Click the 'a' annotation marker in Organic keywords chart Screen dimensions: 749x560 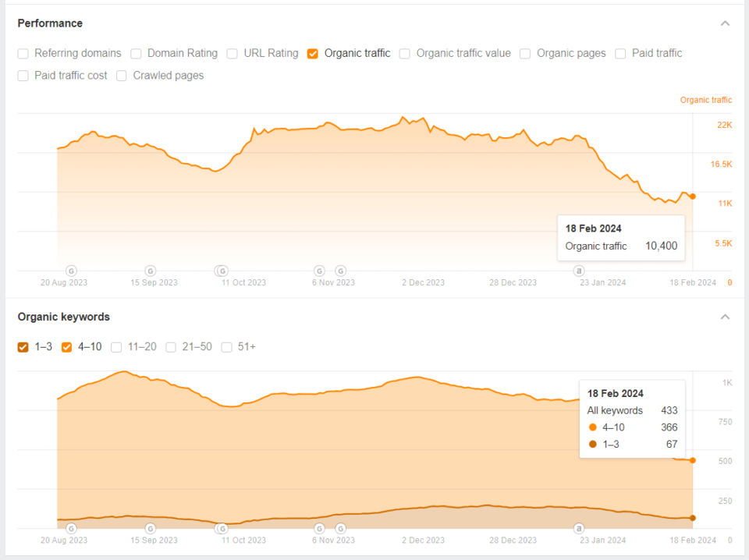[579, 529]
